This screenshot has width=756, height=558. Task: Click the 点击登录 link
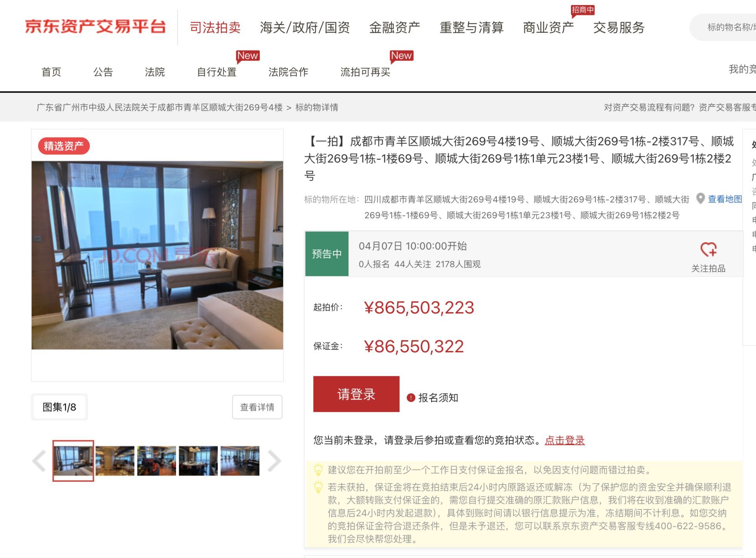pyautogui.click(x=565, y=440)
